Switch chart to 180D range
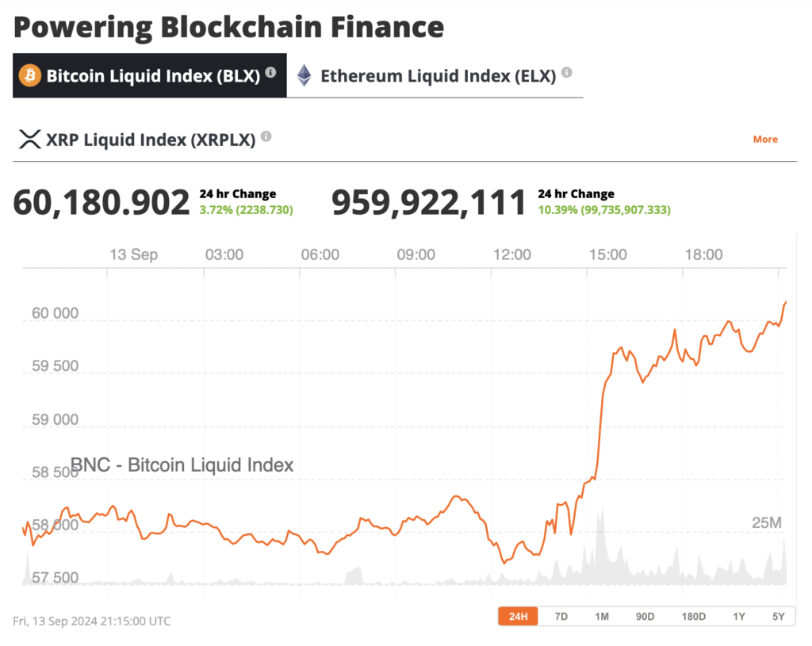The image size is (812, 646). point(693,617)
